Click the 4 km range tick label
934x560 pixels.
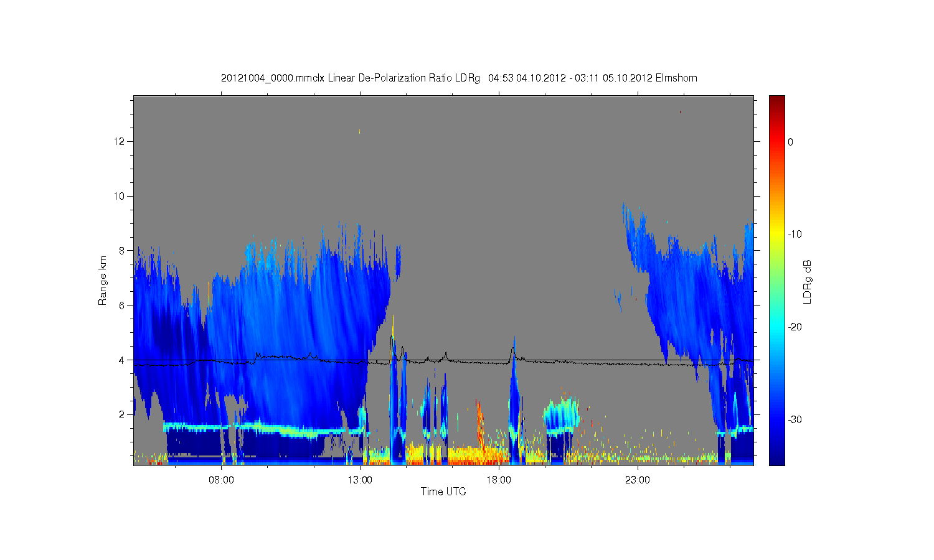tap(122, 360)
